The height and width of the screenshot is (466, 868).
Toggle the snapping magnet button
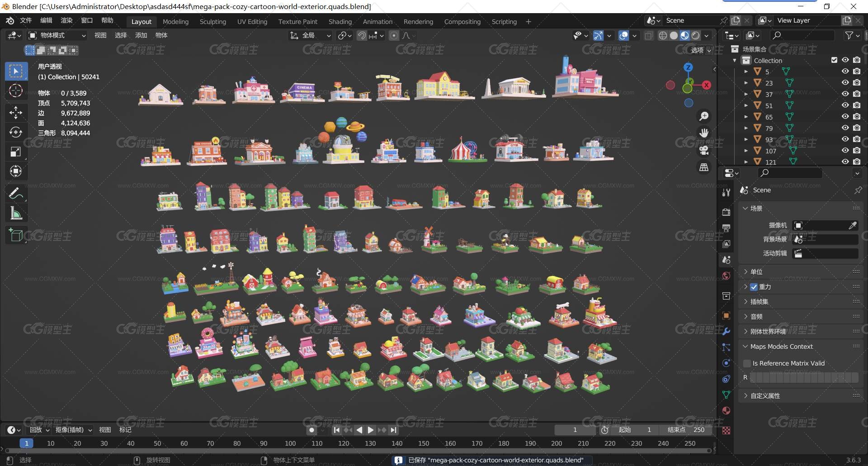[x=362, y=35]
